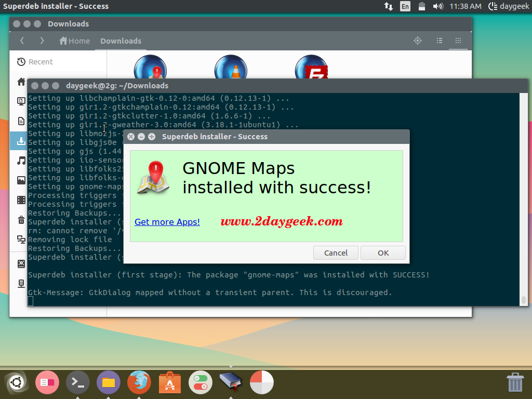532x399 pixels.
Task: Open the Files icon in the dock
Action: click(109, 382)
